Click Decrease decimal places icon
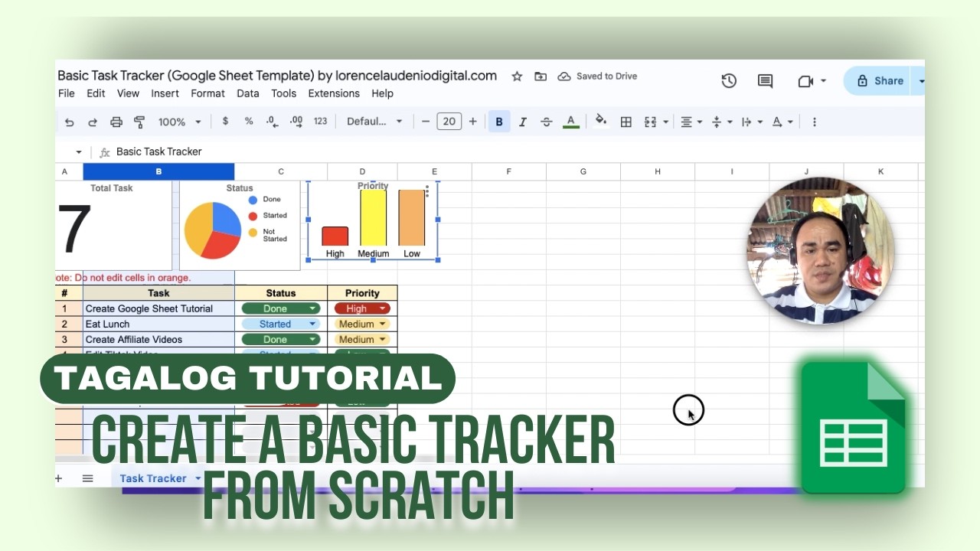The image size is (980, 551). (272, 122)
